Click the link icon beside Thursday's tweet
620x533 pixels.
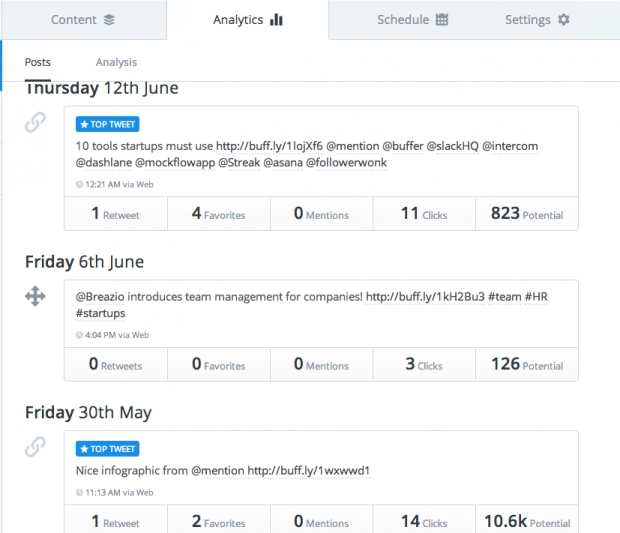coord(35,123)
